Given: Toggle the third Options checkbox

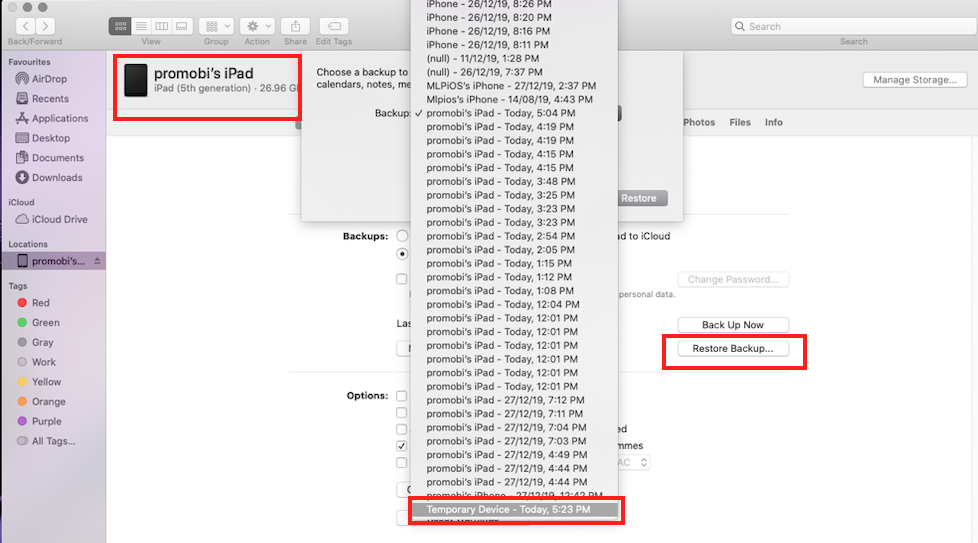Looking at the screenshot, I should 402,429.
